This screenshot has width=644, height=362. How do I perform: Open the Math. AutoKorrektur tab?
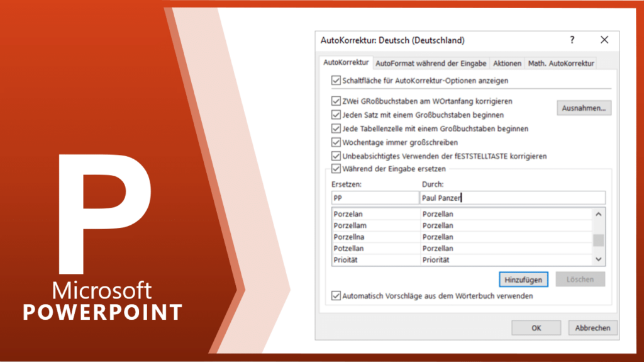tap(561, 64)
